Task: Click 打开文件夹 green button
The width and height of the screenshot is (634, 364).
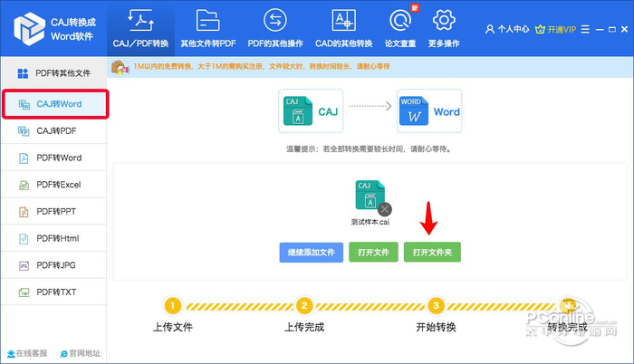Action: (432, 253)
